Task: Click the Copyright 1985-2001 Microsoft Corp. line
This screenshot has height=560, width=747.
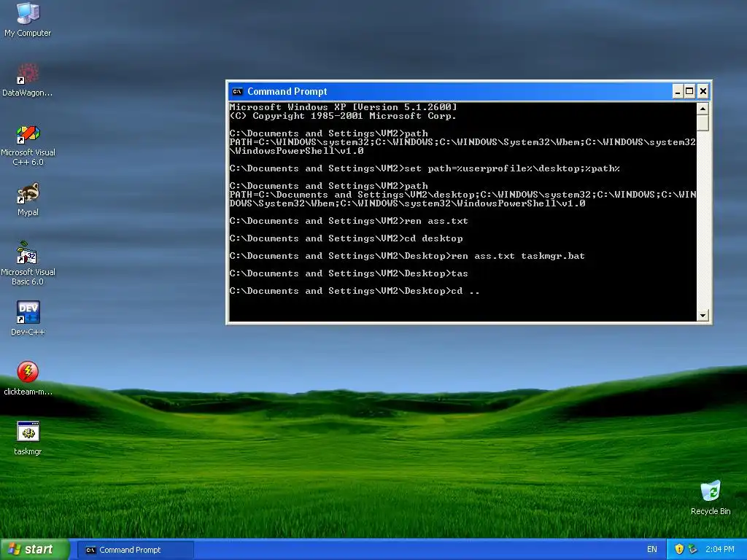Action: click(x=343, y=116)
